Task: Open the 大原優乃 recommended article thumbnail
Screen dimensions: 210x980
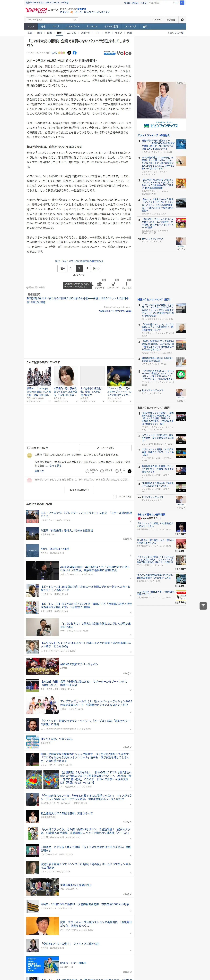Action: click(x=66, y=377)
